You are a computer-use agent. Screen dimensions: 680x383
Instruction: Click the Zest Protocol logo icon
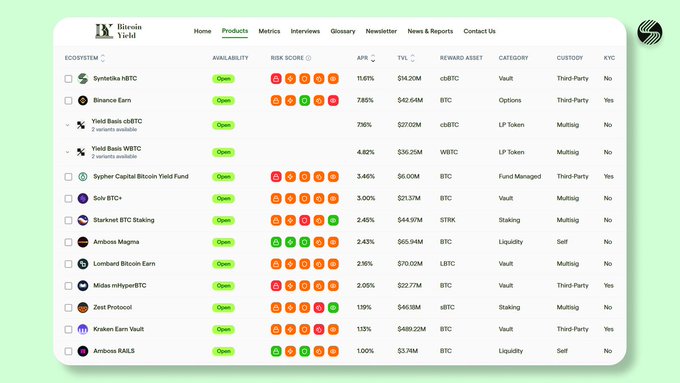click(83, 308)
